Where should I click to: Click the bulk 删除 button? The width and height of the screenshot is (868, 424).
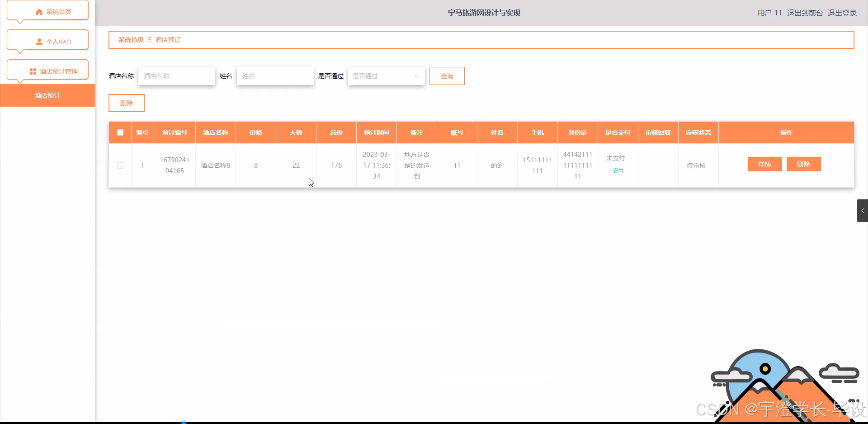[126, 103]
